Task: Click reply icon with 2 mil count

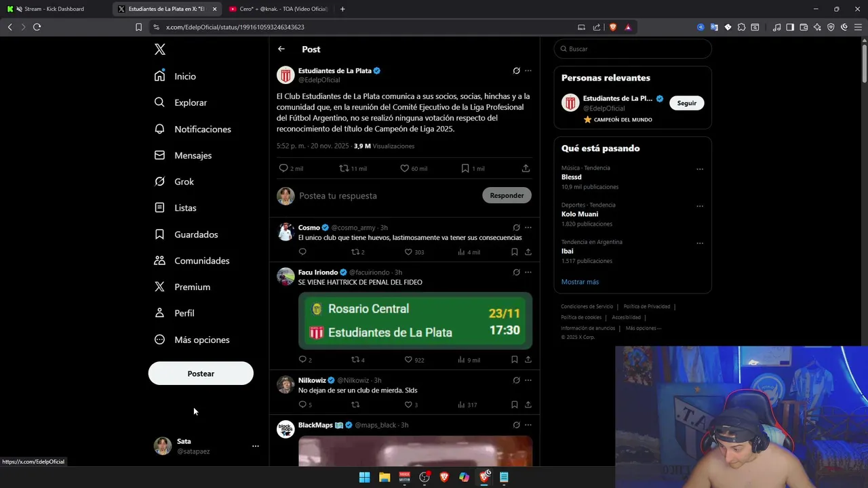Action: tap(283, 168)
